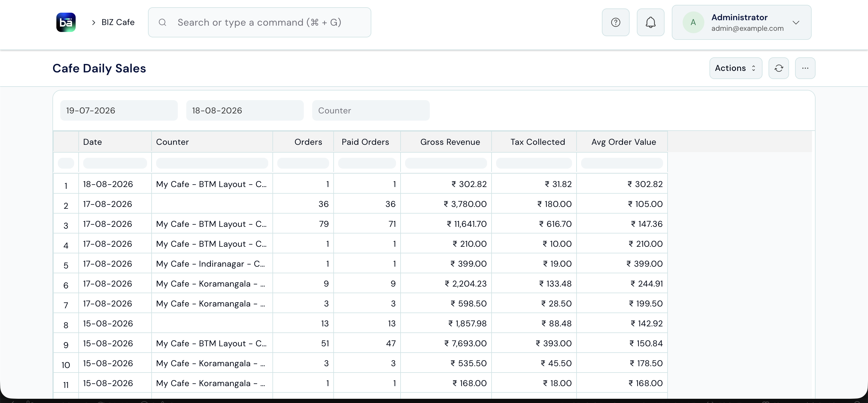
Task: Open the from-date field 19-07-2026
Action: 119,110
